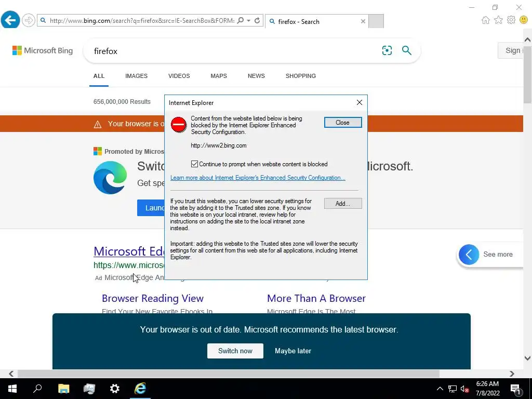Close the Internet Explorer dialog with X

[x=360, y=102]
